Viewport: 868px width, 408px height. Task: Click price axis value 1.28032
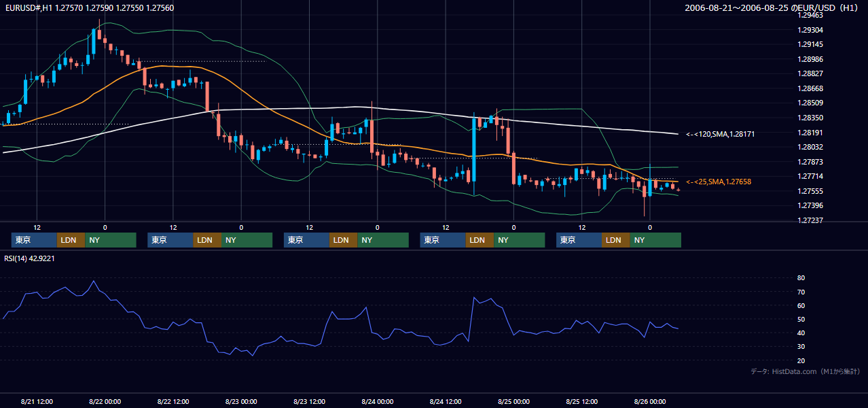[x=810, y=147]
